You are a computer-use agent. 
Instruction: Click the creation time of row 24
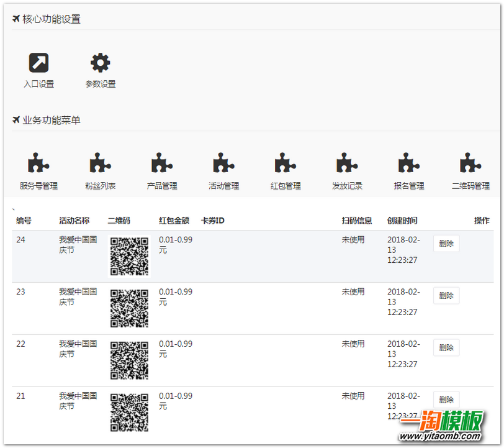tap(403, 250)
